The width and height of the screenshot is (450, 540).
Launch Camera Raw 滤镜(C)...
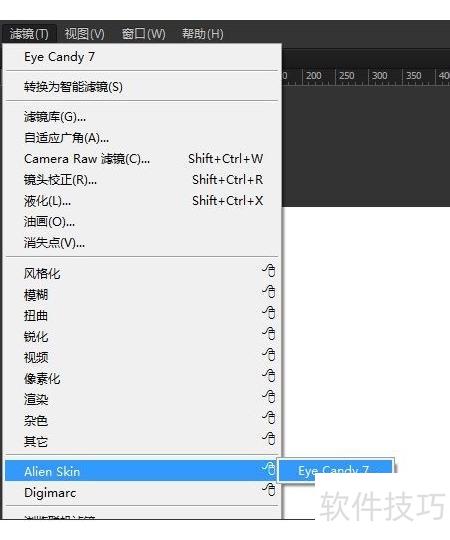point(142,159)
